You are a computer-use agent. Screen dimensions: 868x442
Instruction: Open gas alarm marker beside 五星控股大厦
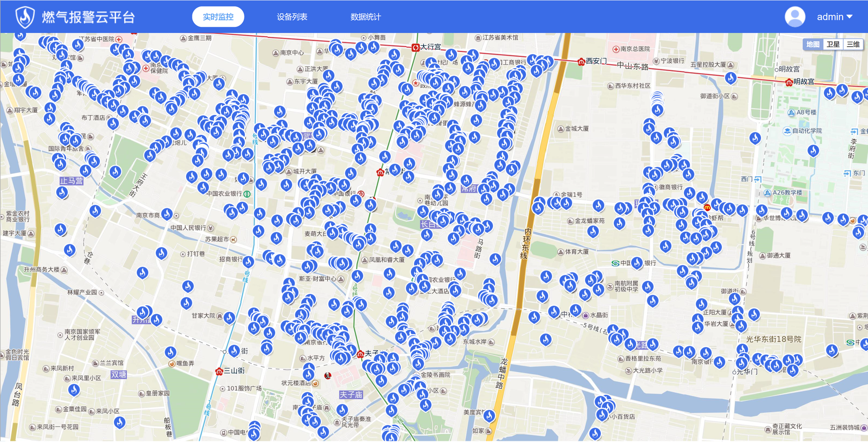[x=730, y=77]
